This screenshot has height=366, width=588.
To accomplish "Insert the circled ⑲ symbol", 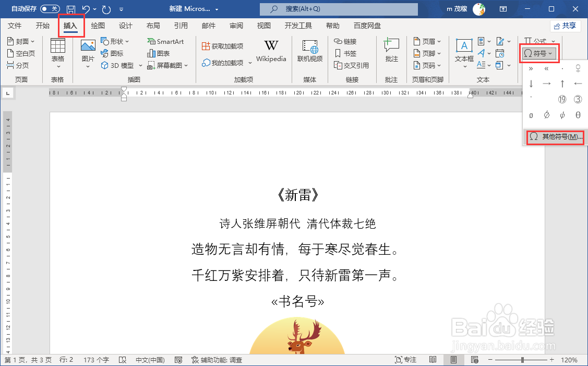I will pos(562,99).
